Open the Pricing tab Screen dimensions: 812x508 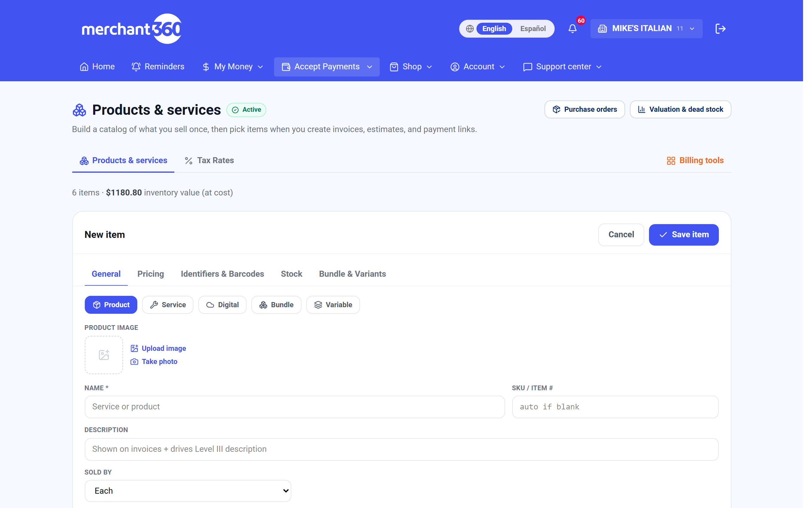pyautogui.click(x=151, y=274)
